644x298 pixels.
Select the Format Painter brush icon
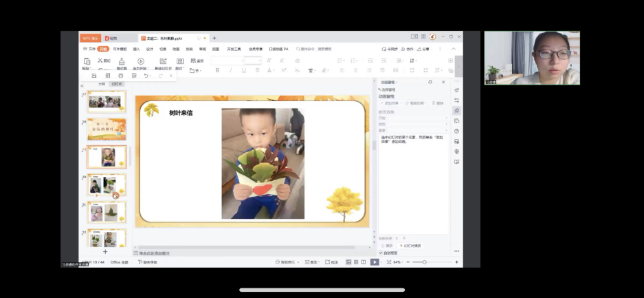pyautogui.click(x=122, y=61)
